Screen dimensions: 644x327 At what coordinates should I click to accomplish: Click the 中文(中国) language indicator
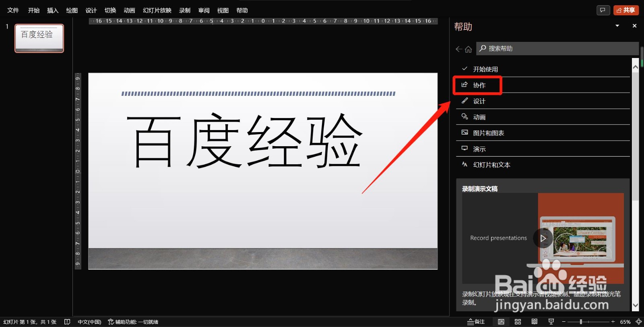coord(89,322)
